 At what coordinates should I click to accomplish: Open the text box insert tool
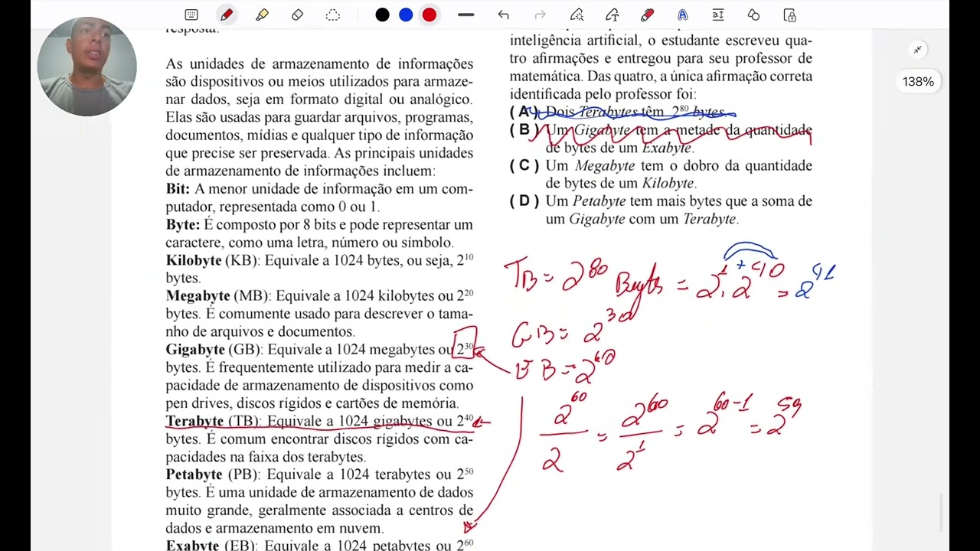718,15
